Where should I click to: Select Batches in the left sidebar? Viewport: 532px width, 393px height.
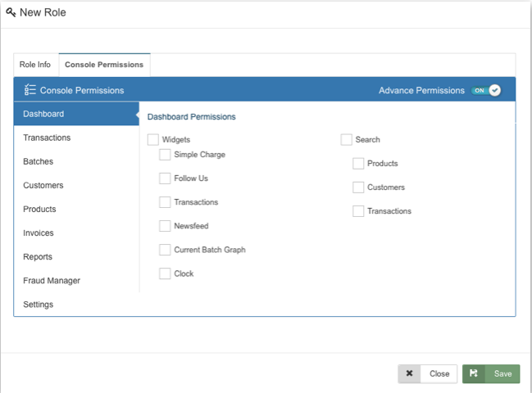click(38, 161)
